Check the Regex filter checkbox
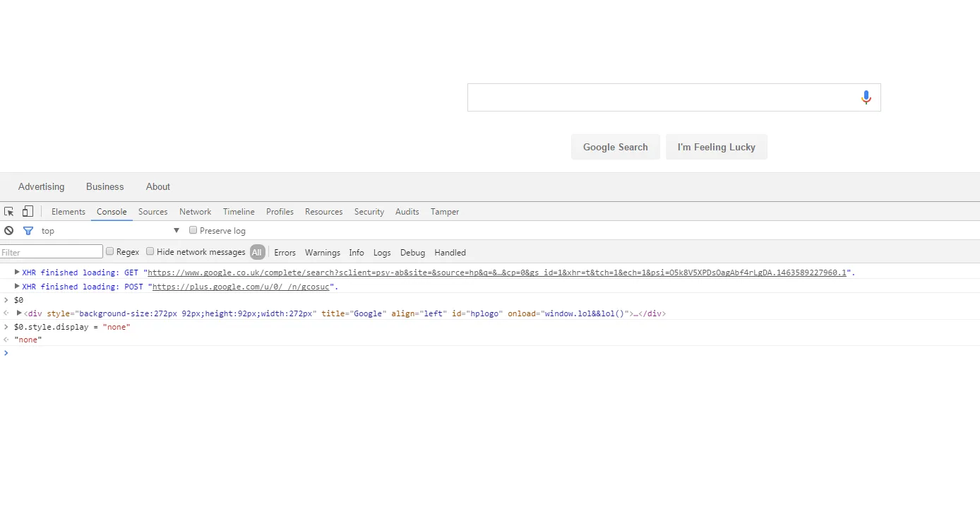This screenshot has width=980, height=521. [x=109, y=251]
